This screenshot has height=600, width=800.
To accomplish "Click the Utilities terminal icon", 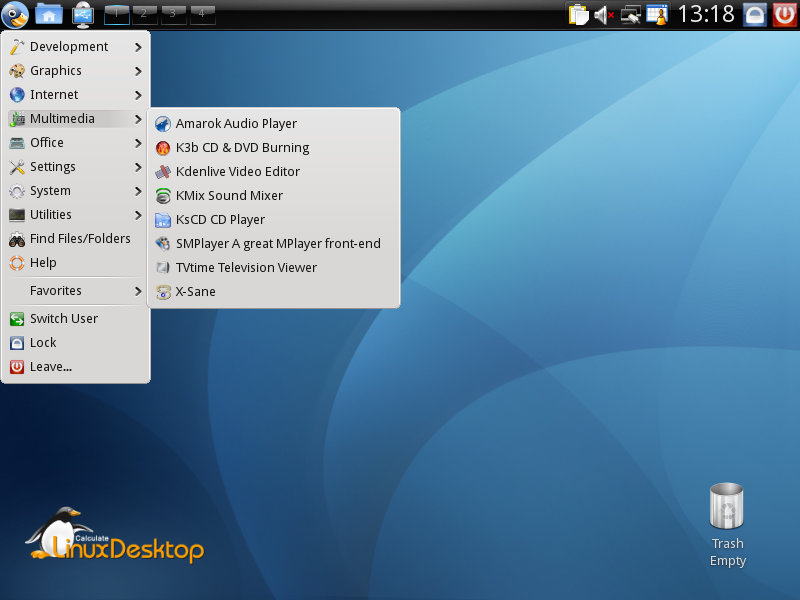I will pos(17,215).
